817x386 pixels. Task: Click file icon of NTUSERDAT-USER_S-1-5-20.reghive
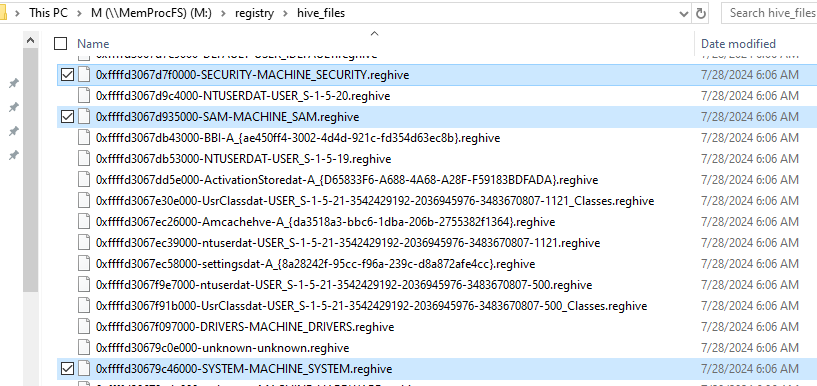84,96
